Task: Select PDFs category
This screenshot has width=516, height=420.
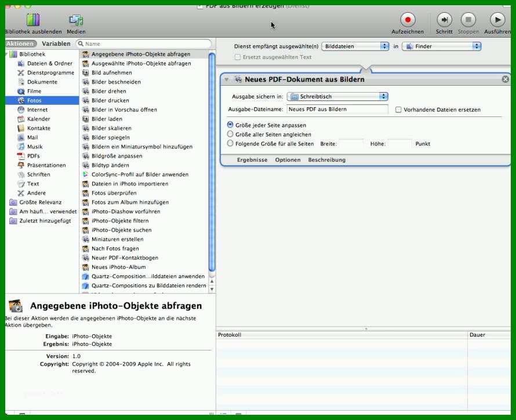Action: [x=28, y=156]
